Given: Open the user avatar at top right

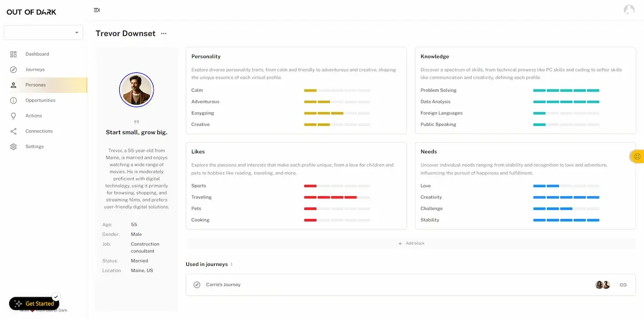Looking at the screenshot, I should coord(629,10).
